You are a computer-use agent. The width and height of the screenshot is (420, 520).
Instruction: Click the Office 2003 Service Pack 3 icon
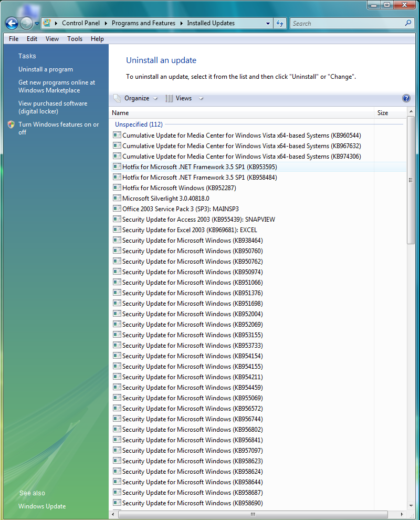117,209
